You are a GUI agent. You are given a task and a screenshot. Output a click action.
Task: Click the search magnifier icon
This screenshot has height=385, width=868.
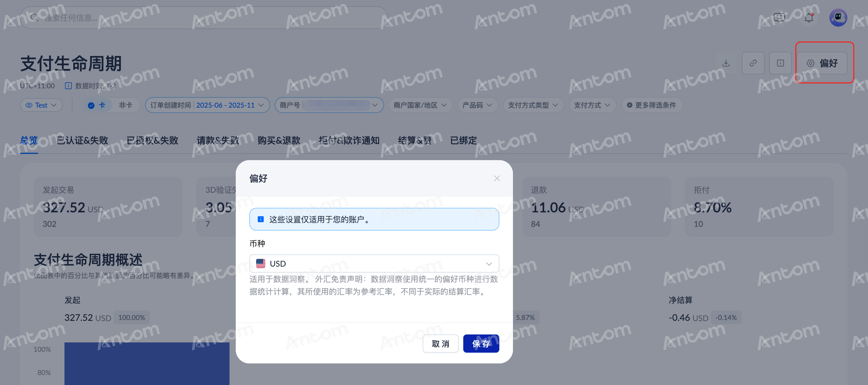tap(34, 18)
